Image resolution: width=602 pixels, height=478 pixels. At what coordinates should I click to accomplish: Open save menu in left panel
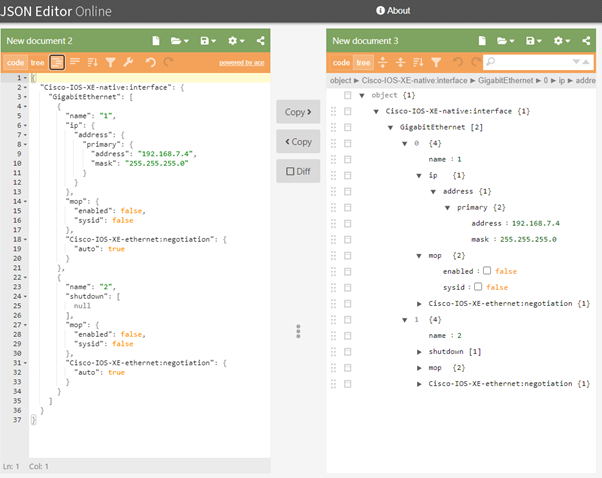(208, 41)
